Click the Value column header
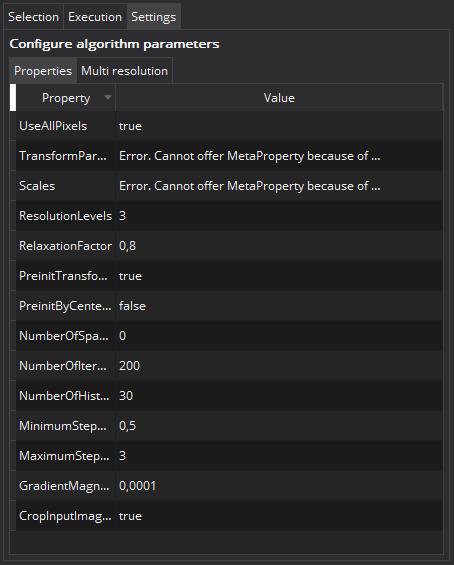Image resolution: width=454 pixels, height=565 pixels. click(x=279, y=98)
